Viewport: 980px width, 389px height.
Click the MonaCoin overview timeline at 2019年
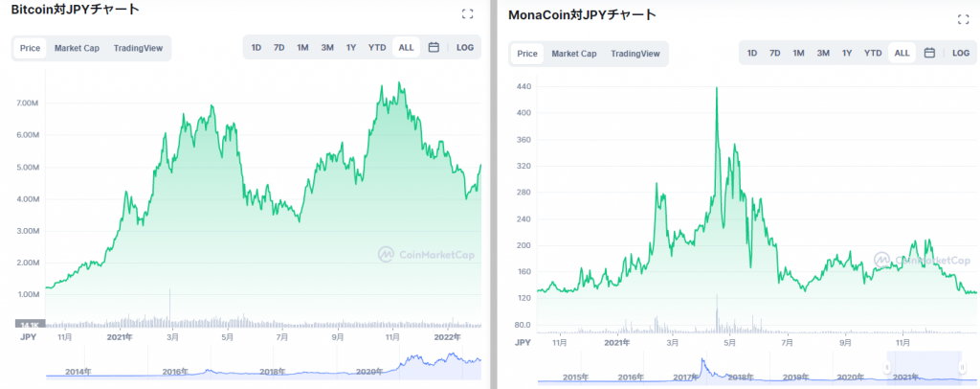click(795, 378)
